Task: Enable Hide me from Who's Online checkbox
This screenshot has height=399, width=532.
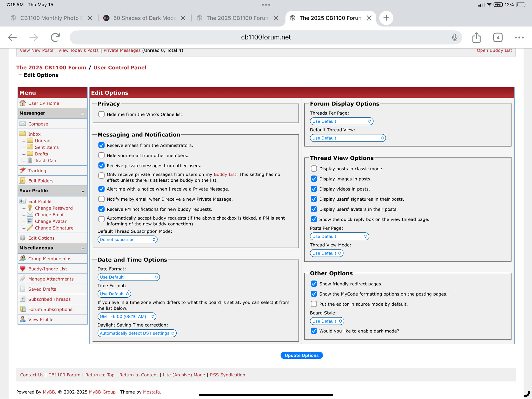Action: click(x=101, y=114)
